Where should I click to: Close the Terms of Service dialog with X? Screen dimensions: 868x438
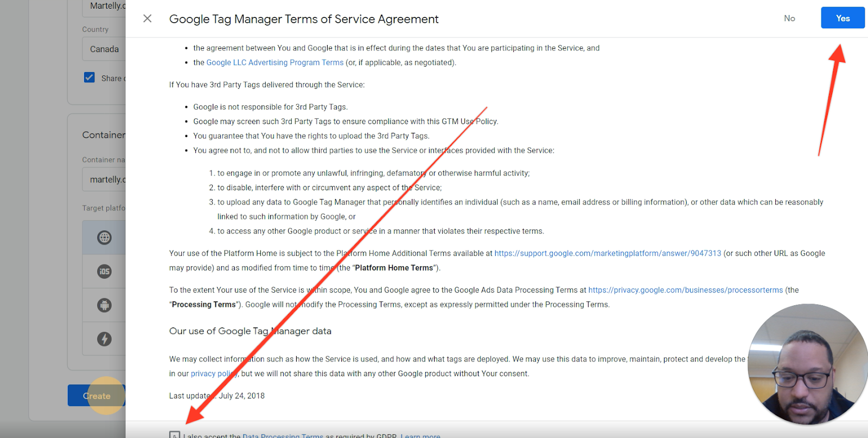click(x=147, y=18)
